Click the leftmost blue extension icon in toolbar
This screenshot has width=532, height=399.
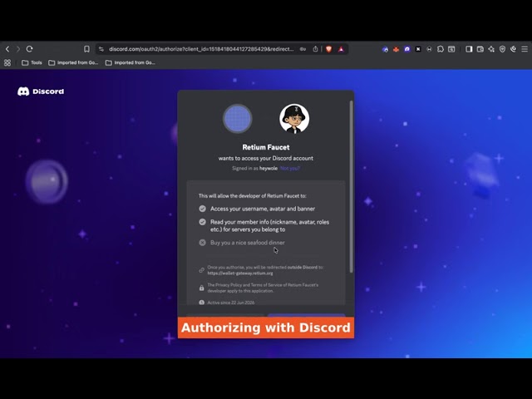(x=385, y=49)
